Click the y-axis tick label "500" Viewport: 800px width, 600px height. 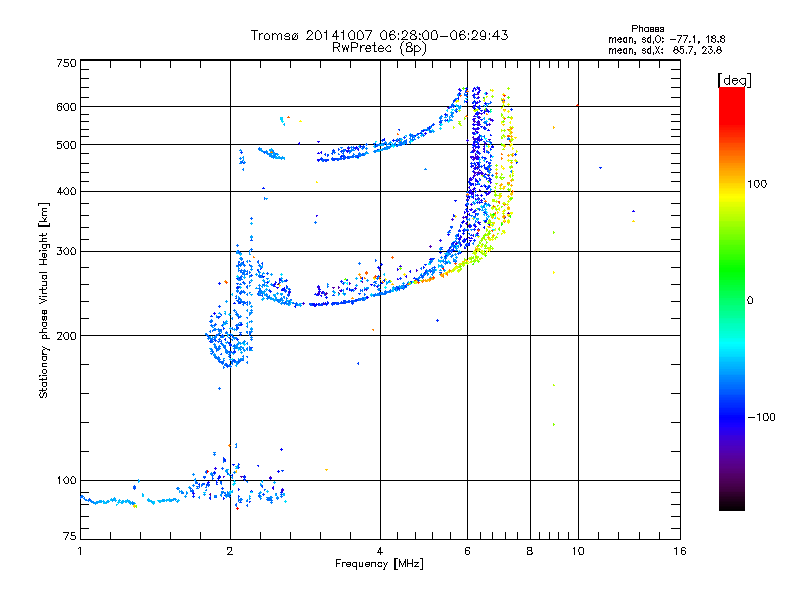pos(66,145)
